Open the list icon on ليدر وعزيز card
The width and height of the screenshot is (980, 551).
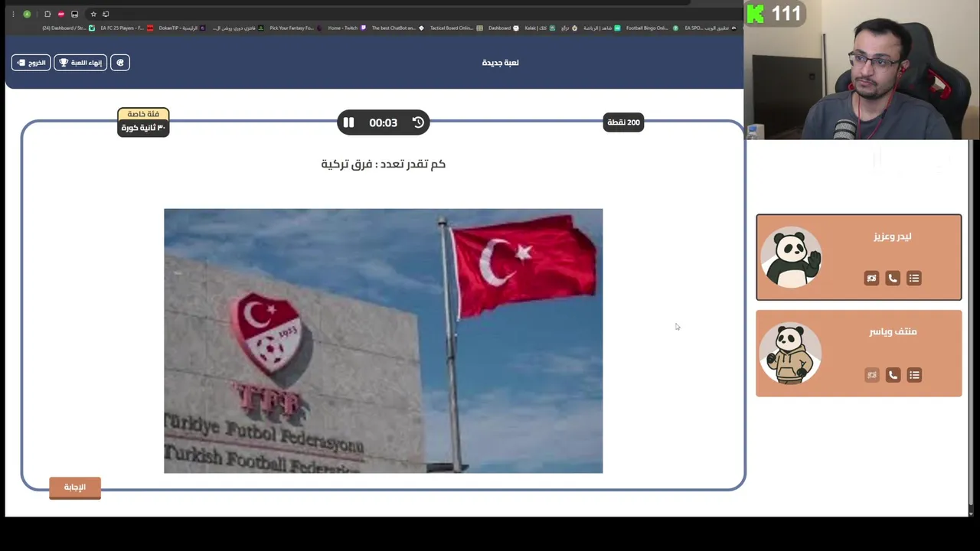coord(914,279)
